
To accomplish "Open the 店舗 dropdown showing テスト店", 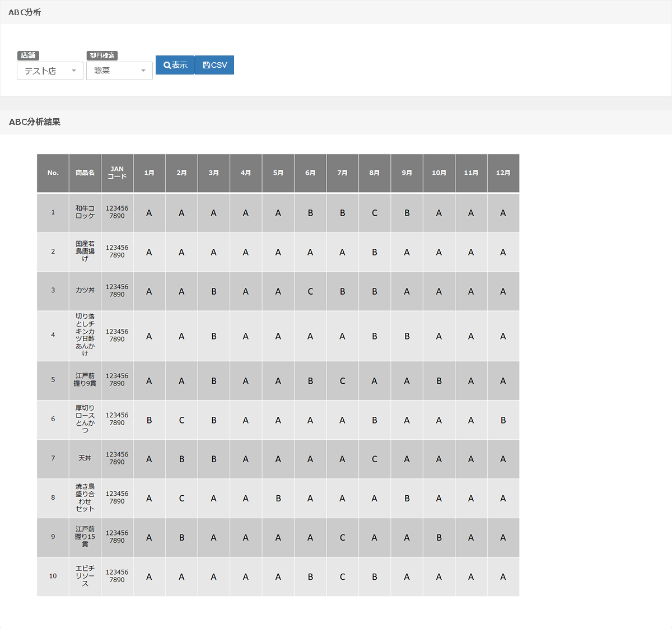I will [x=50, y=71].
